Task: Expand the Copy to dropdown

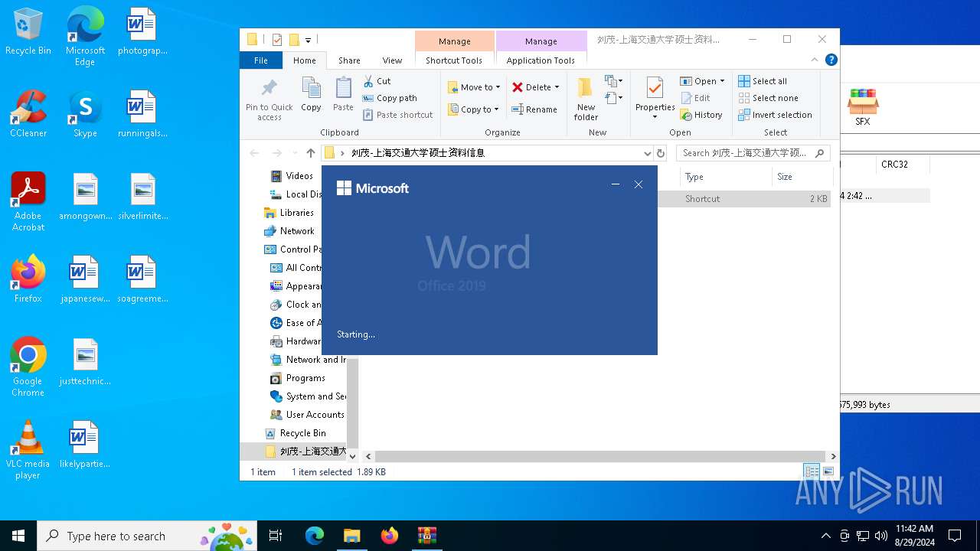Action: (x=496, y=109)
